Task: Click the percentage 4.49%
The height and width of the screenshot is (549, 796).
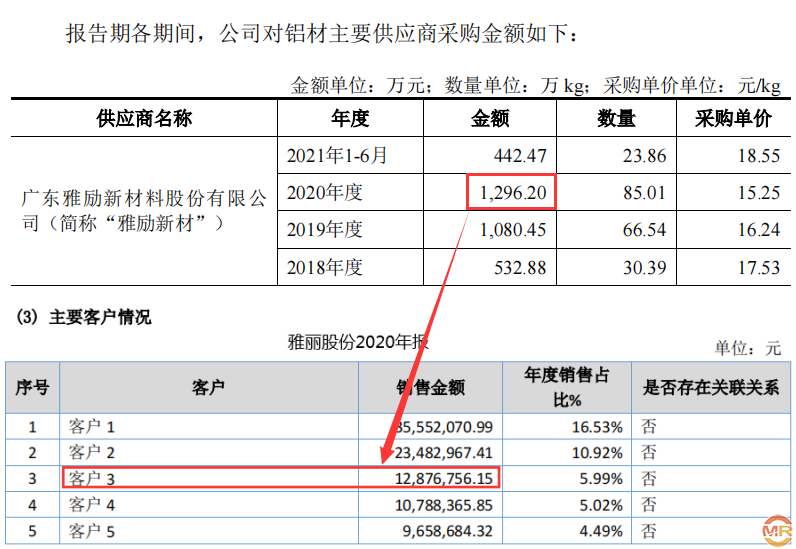Action: 601,531
